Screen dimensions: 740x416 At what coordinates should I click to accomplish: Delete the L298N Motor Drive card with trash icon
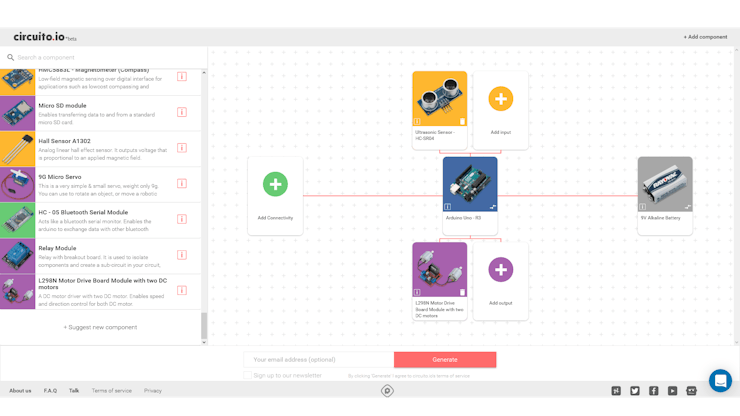pyautogui.click(x=462, y=292)
